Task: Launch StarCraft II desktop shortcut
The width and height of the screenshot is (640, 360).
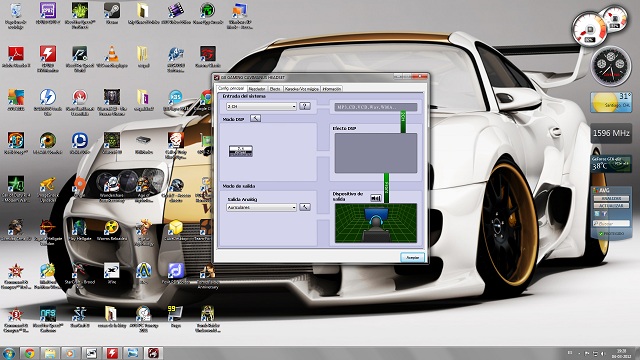Action: coord(79,317)
